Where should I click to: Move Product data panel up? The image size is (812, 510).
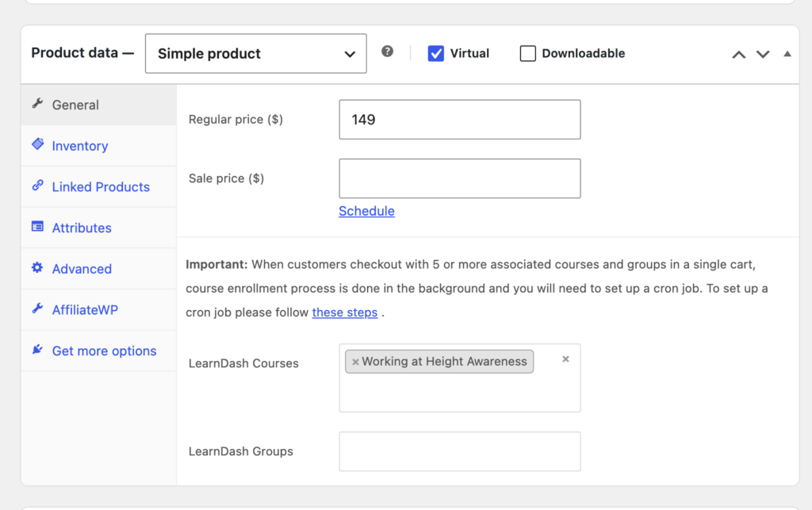tap(739, 55)
